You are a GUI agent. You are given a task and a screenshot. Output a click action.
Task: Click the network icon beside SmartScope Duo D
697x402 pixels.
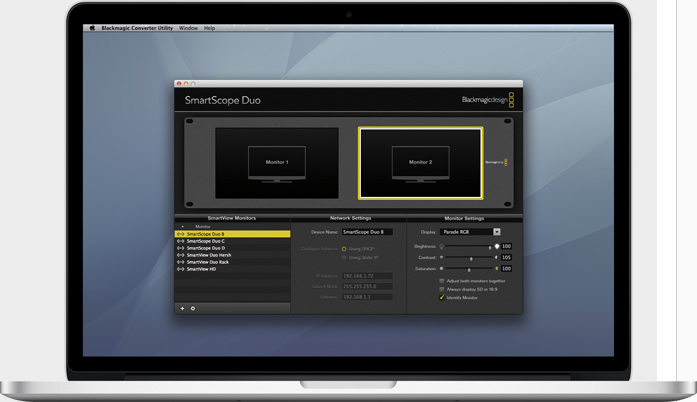click(x=180, y=248)
